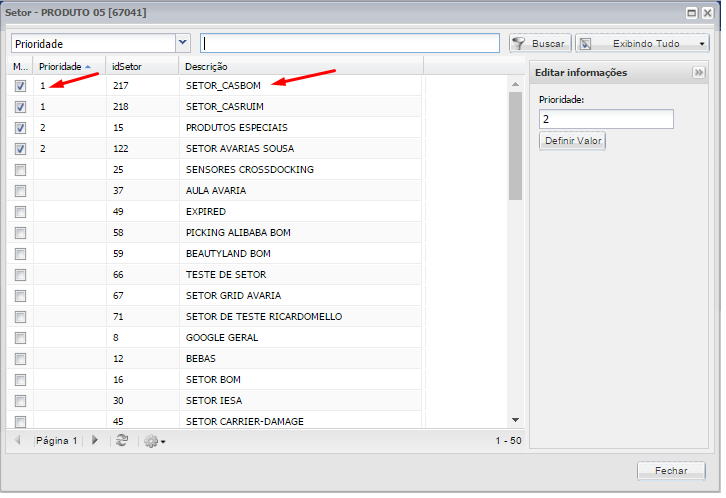Click the Definir Valor button
This screenshot has height=498, width=726.
573,141
